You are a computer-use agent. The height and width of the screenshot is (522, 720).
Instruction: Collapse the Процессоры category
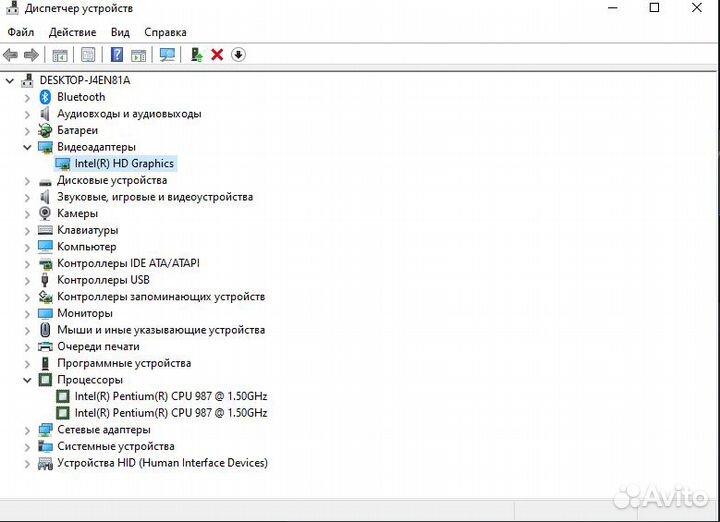tap(27, 380)
